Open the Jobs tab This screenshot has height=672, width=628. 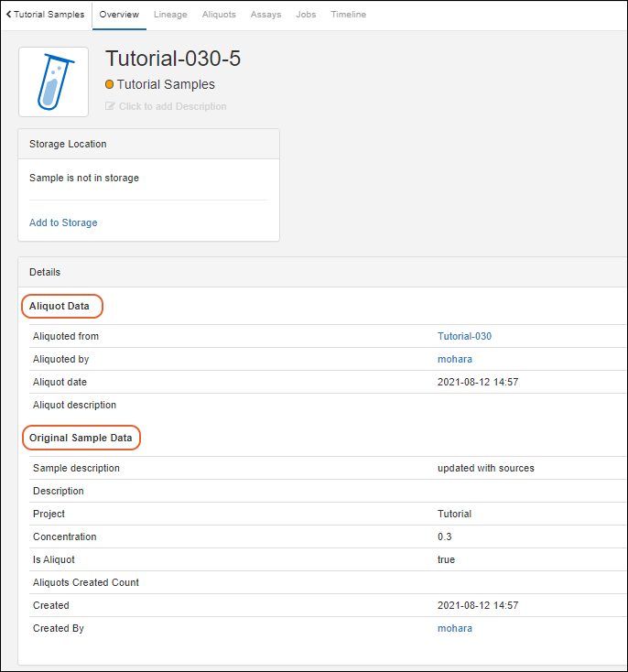tap(306, 15)
